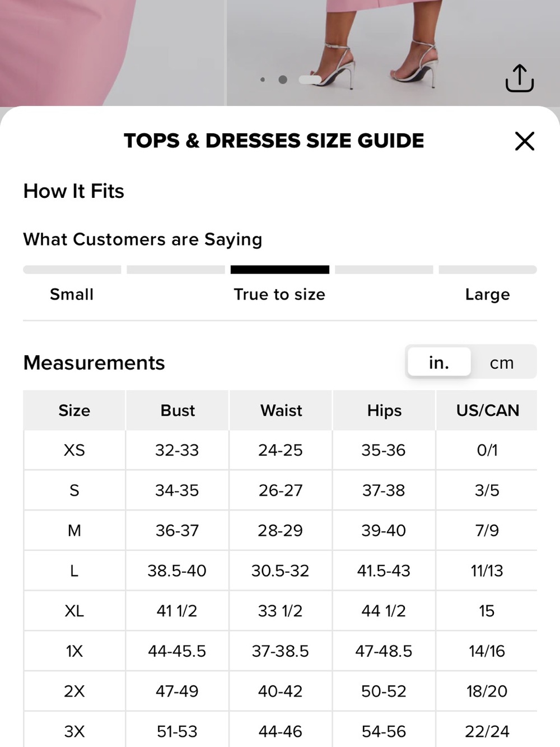Tap the Bust column header
Image resolution: width=560 pixels, height=747 pixels.
pyautogui.click(x=178, y=410)
